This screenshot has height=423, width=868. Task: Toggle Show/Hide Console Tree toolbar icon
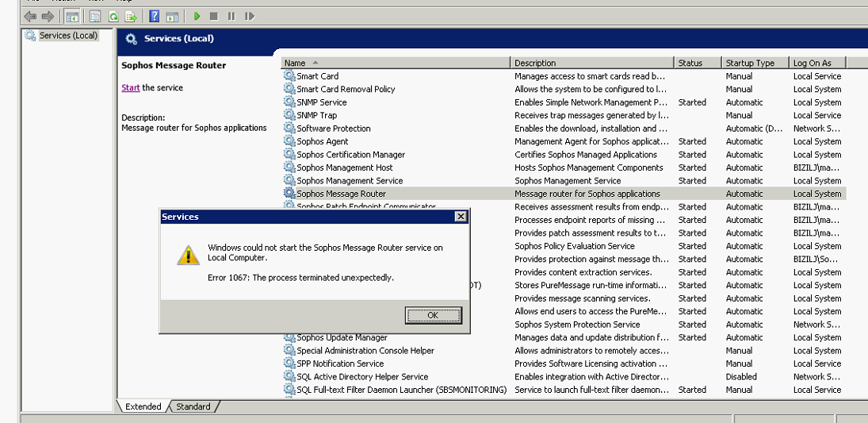click(71, 17)
